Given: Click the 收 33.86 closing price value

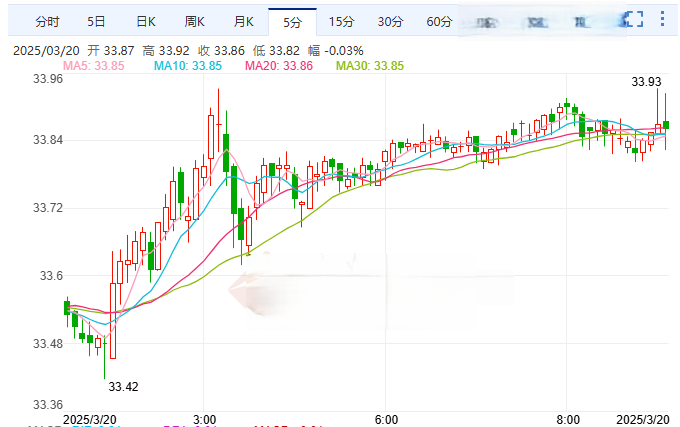Looking at the screenshot, I should [221, 51].
